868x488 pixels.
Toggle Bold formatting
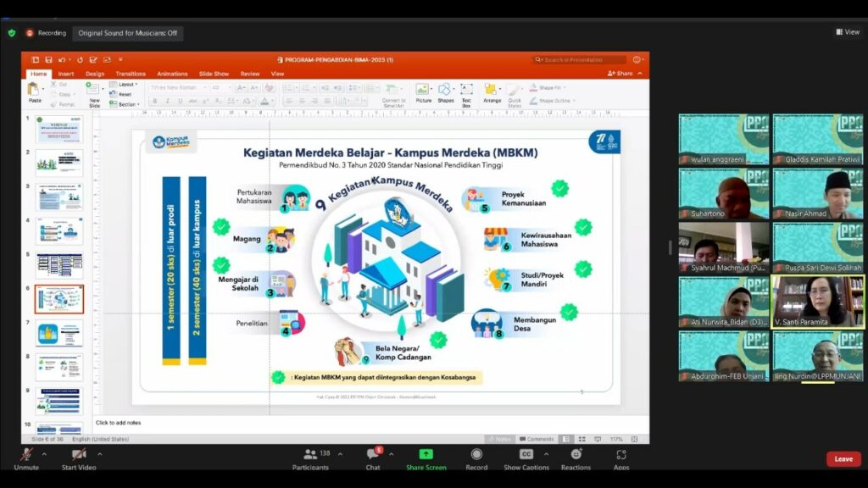(x=155, y=101)
